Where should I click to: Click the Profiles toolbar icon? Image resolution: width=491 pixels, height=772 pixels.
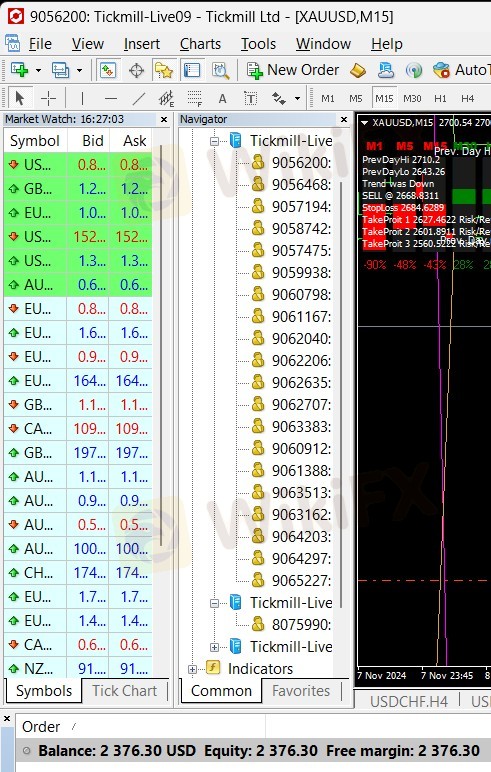tap(60, 70)
